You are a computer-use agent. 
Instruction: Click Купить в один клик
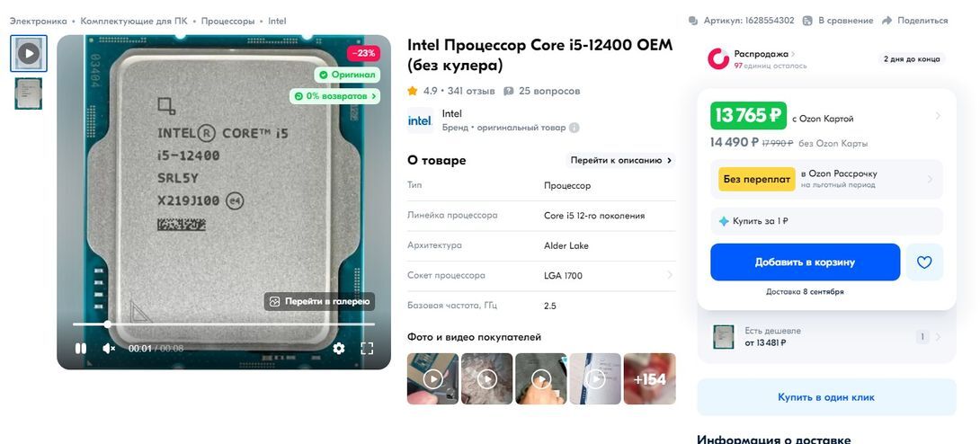(x=826, y=397)
